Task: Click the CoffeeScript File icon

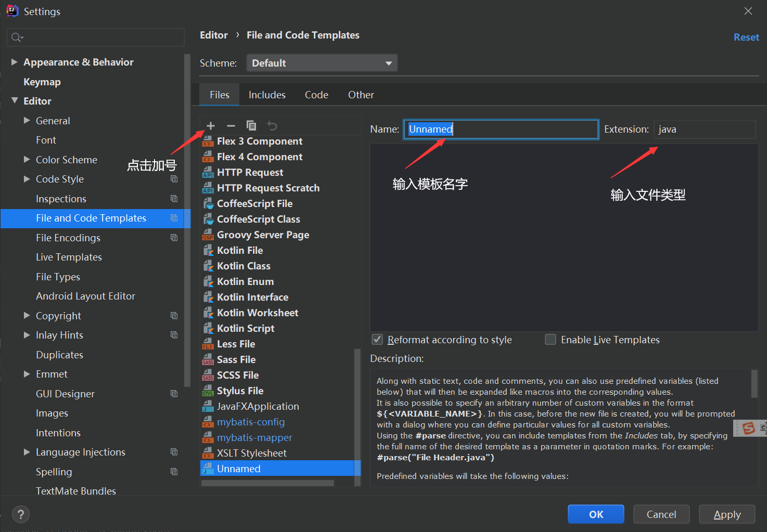Action: 208,204
